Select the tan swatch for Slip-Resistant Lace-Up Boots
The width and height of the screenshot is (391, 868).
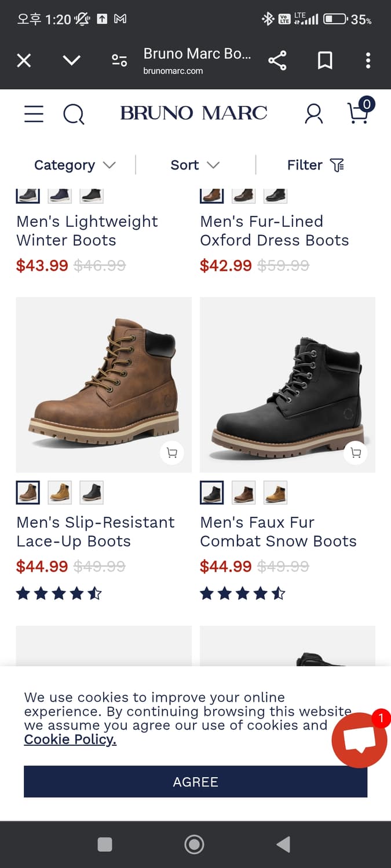(x=60, y=492)
